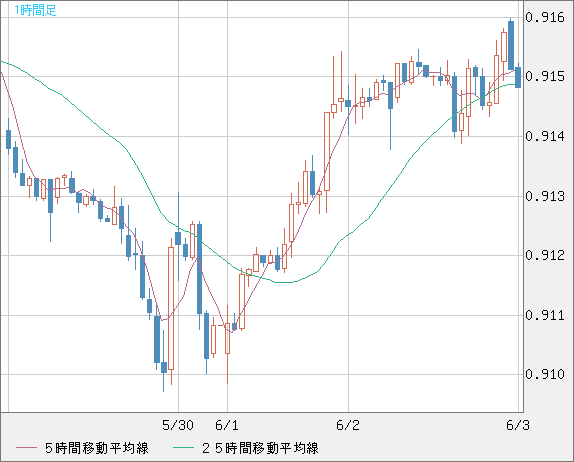
Task: Click the 6/3 date axis label
Action: 518,425
